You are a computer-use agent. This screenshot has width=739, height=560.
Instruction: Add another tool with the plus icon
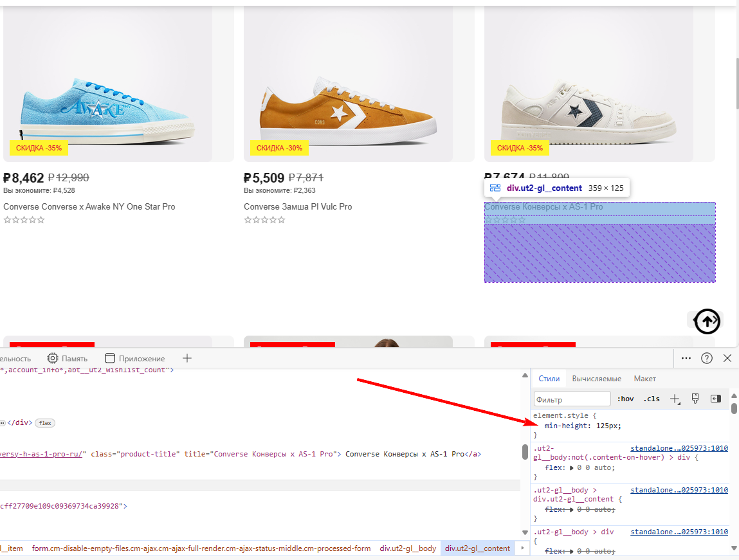click(187, 358)
